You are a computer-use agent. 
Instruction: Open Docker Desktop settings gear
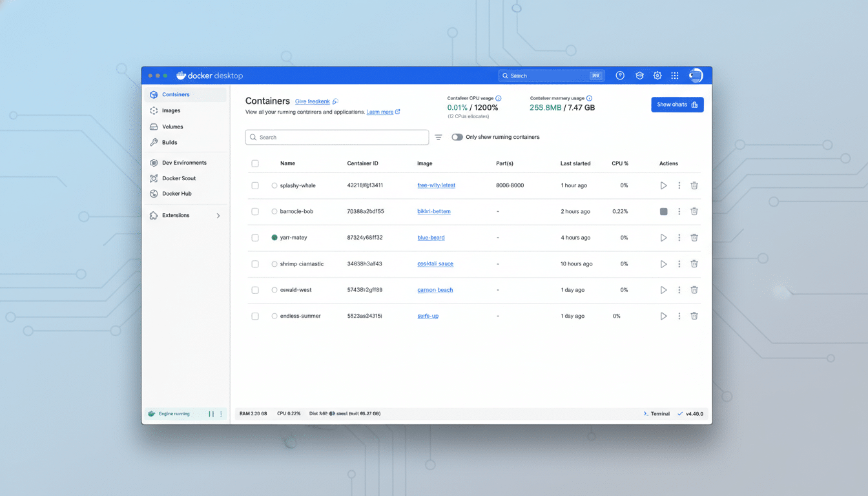(x=657, y=75)
